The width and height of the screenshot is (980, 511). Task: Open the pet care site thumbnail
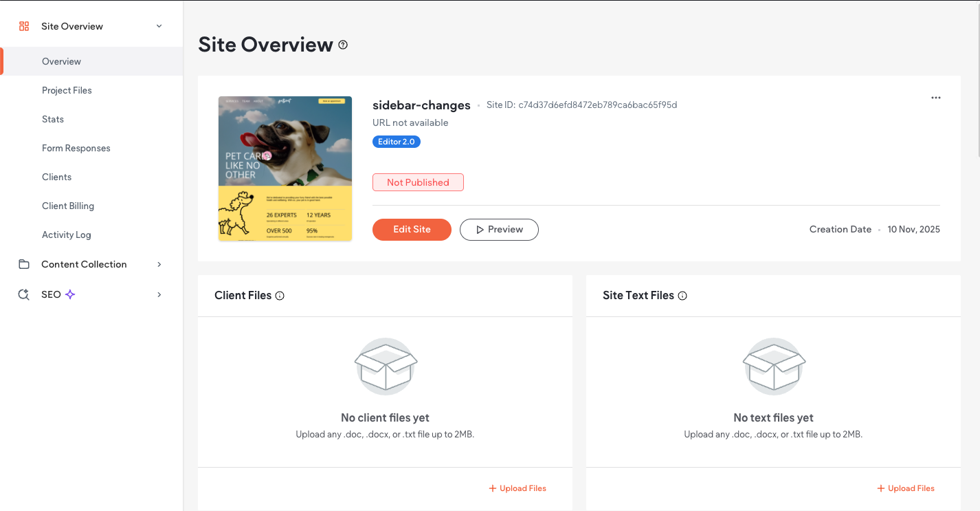tap(285, 168)
